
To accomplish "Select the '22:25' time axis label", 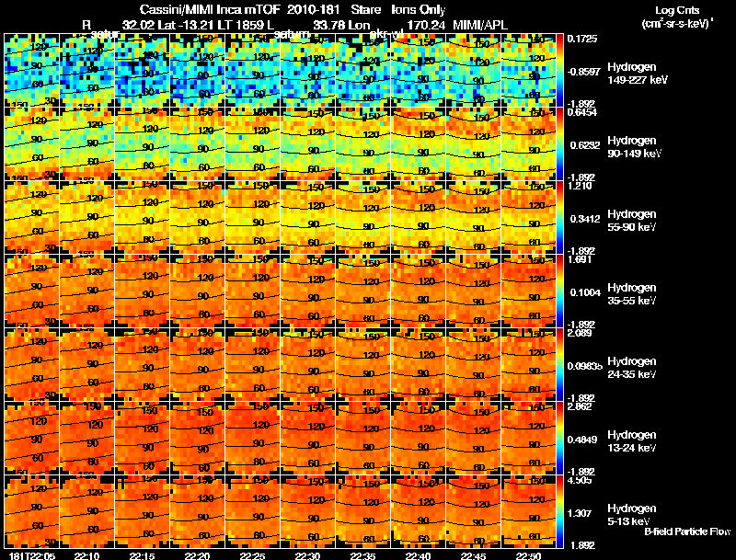I will coord(252,555).
